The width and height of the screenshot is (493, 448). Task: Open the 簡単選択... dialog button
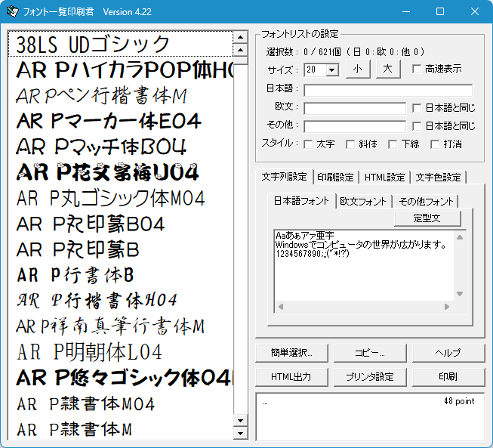click(x=291, y=353)
